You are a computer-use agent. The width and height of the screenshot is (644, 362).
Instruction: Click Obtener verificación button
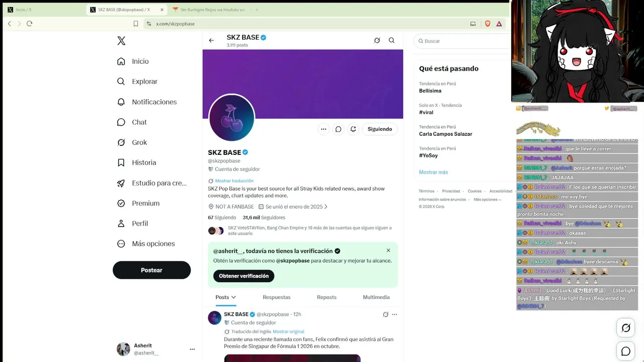coord(244,276)
